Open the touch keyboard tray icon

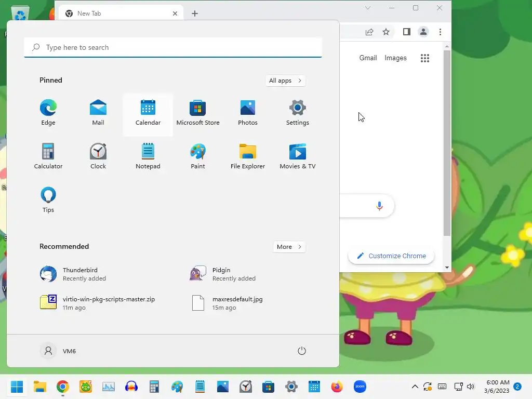point(442,387)
